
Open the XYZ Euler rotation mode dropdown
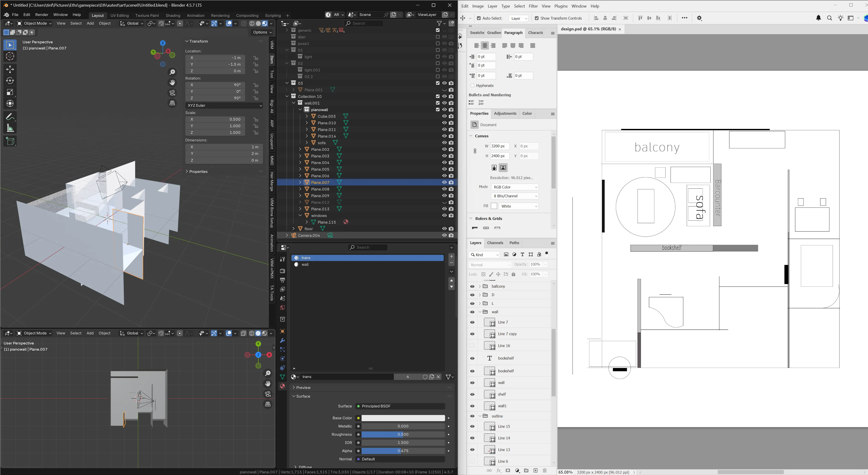[224, 106]
